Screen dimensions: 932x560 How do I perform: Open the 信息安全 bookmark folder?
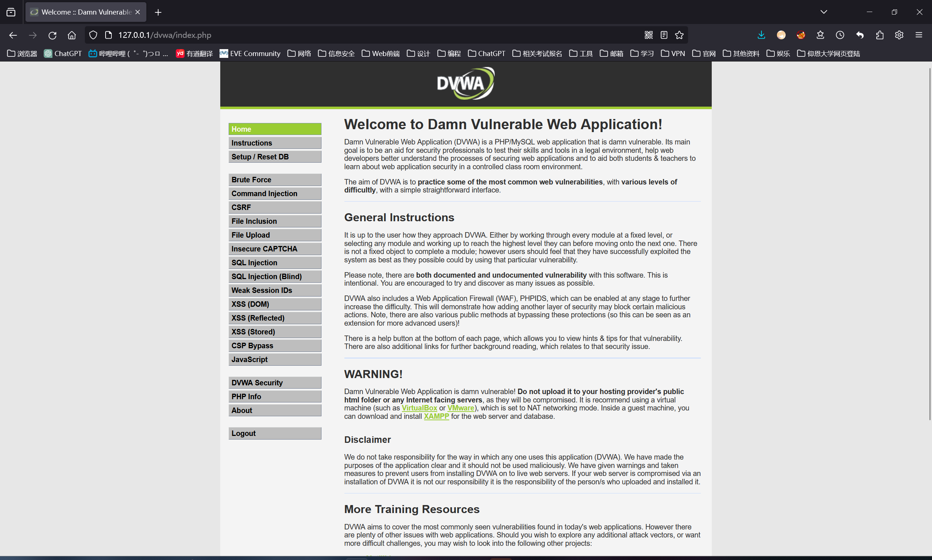pyautogui.click(x=336, y=53)
